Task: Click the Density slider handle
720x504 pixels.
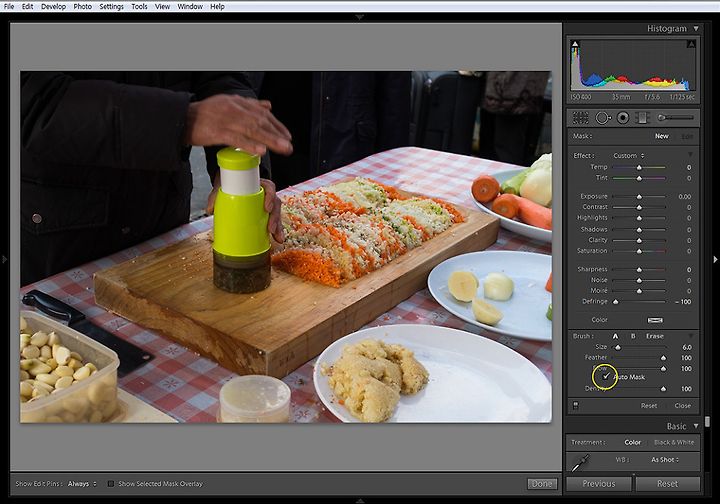Action: (x=663, y=389)
